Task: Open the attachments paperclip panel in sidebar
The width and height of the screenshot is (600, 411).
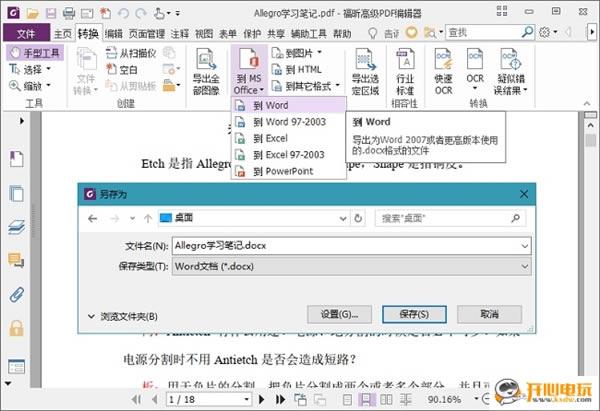Action: tap(16, 294)
